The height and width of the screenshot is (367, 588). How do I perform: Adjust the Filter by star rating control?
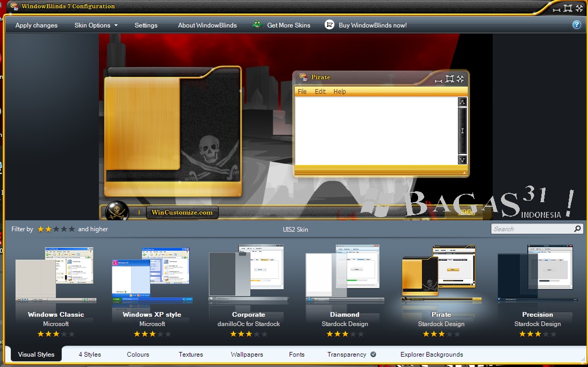pos(54,229)
